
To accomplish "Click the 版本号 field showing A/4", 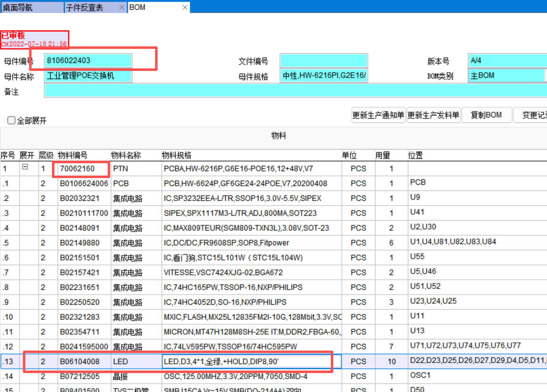I will point(507,61).
